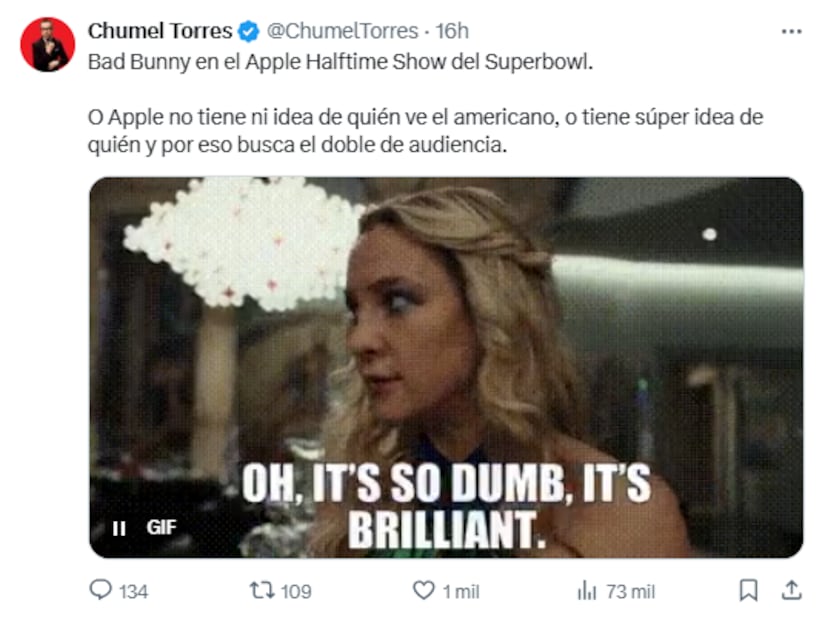Viewport: 825px width, 620px height.
Task: Click the 73 mil views count
Action: pos(630,591)
